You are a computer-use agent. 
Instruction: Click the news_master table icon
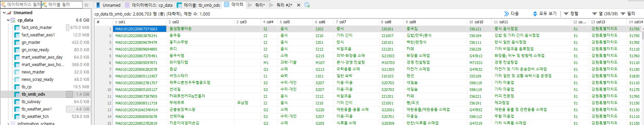click(x=17, y=72)
